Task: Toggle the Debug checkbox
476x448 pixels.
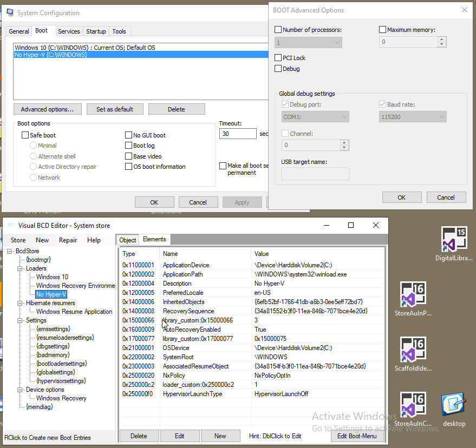Action: [x=278, y=69]
